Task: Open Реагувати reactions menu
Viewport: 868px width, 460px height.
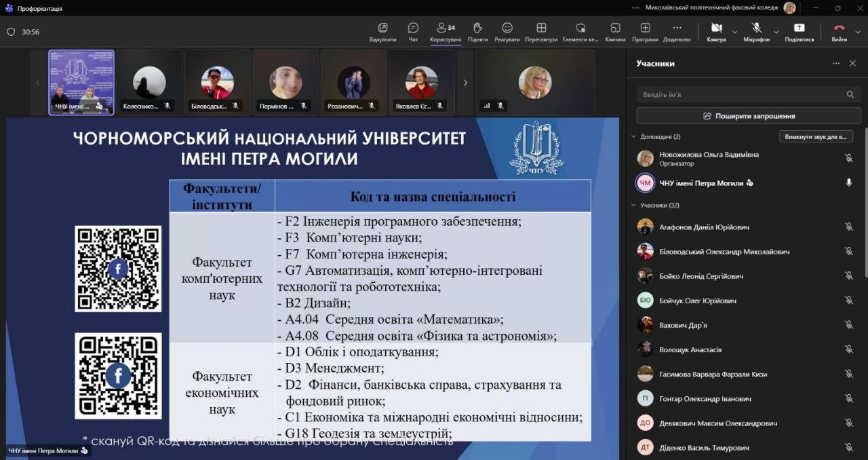Action: 507,31
